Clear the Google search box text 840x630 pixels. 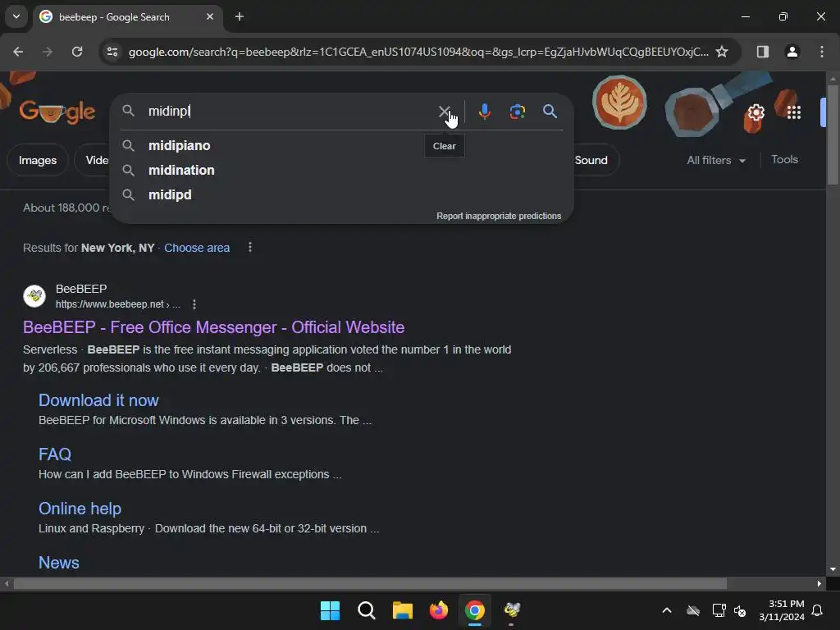[444, 112]
